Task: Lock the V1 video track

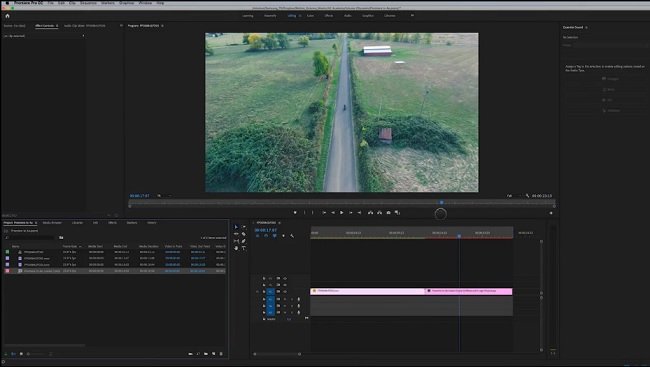Action: [264, 292]
